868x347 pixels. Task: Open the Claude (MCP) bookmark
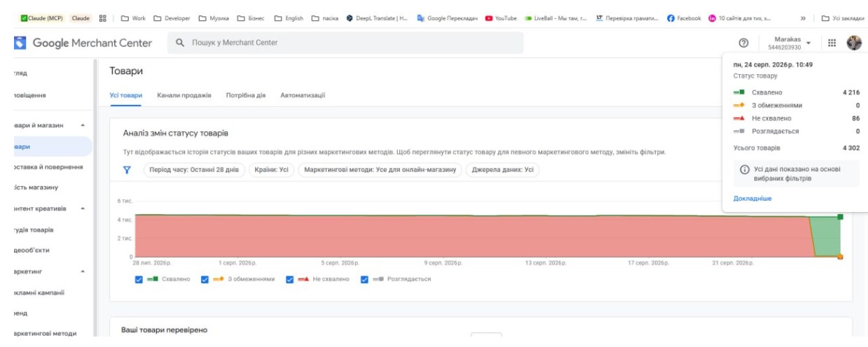coord(41,18)
